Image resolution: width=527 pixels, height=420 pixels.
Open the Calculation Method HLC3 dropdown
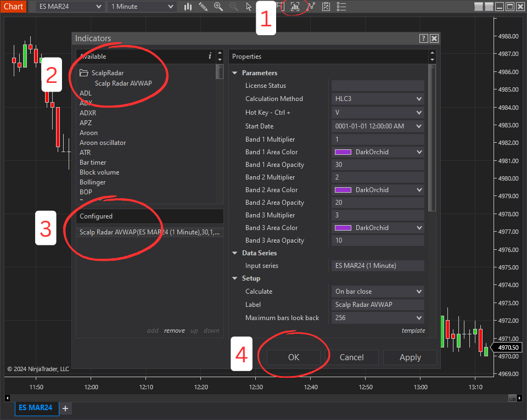tap(378, 99)
